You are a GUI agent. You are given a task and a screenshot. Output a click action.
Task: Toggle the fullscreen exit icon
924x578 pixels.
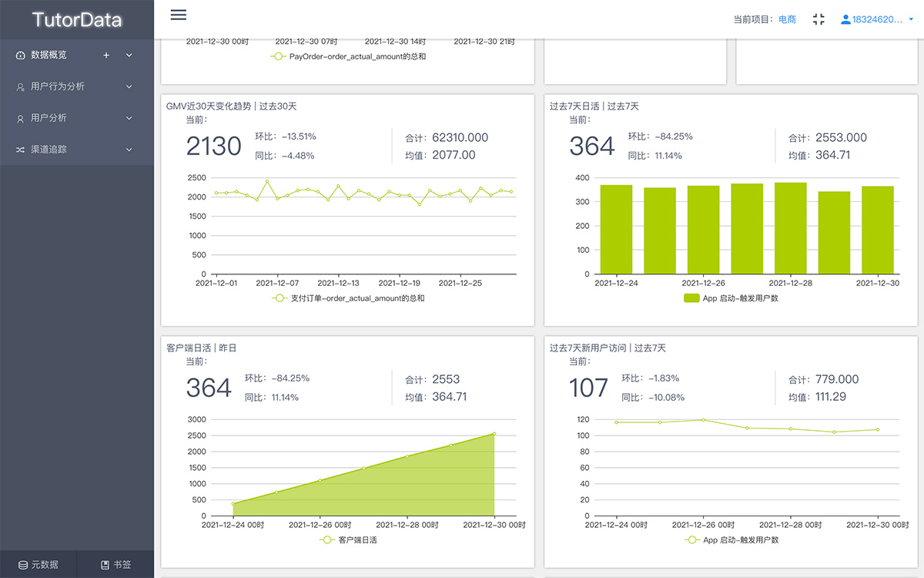(x=819, y=19)
